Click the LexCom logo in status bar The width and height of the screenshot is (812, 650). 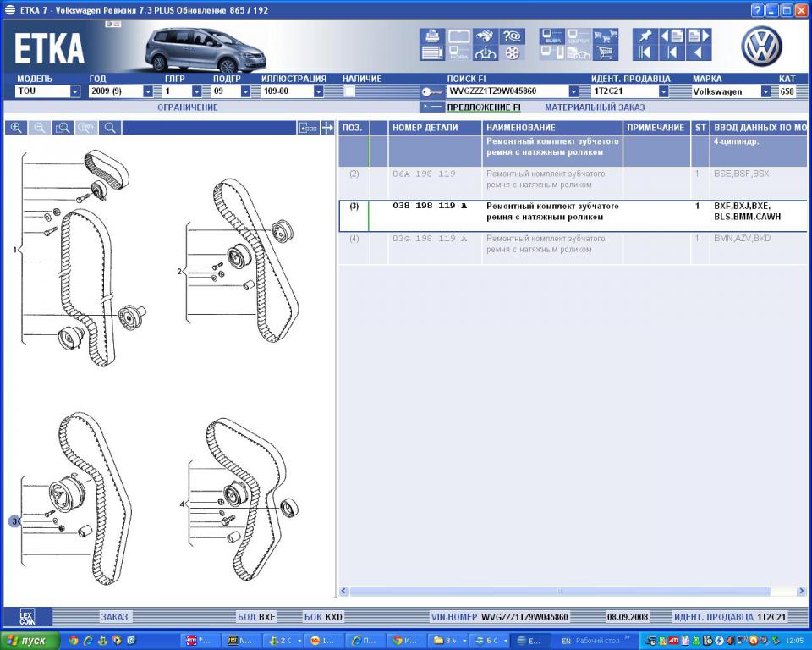pyautogui.click(x=27, y=617)
